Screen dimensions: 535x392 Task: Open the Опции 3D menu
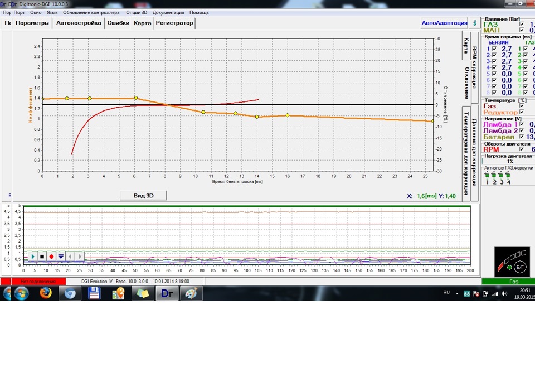point(137,12)
